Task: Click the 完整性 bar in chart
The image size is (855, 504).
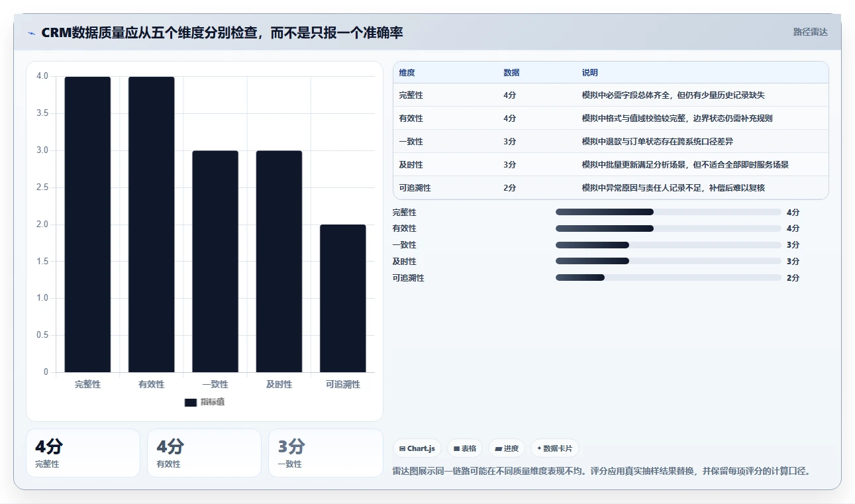Action: pyautogui.click(x=87, y=225)
